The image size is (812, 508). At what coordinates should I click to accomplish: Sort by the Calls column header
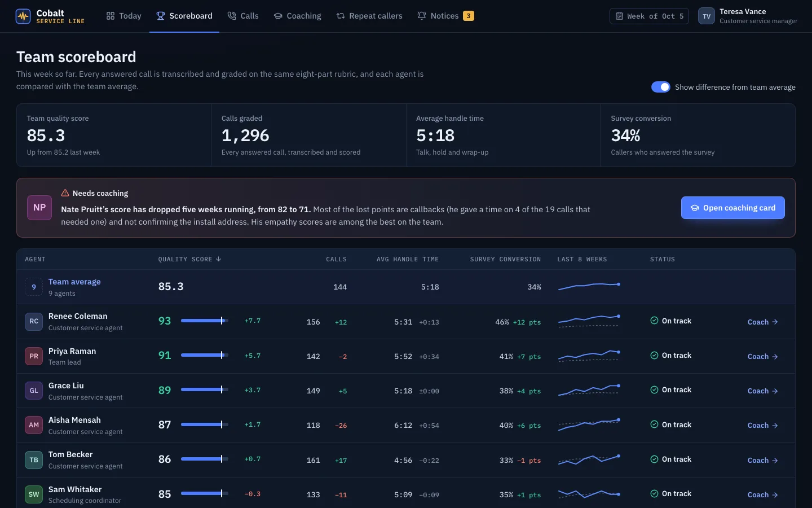(x=336, y=259)
